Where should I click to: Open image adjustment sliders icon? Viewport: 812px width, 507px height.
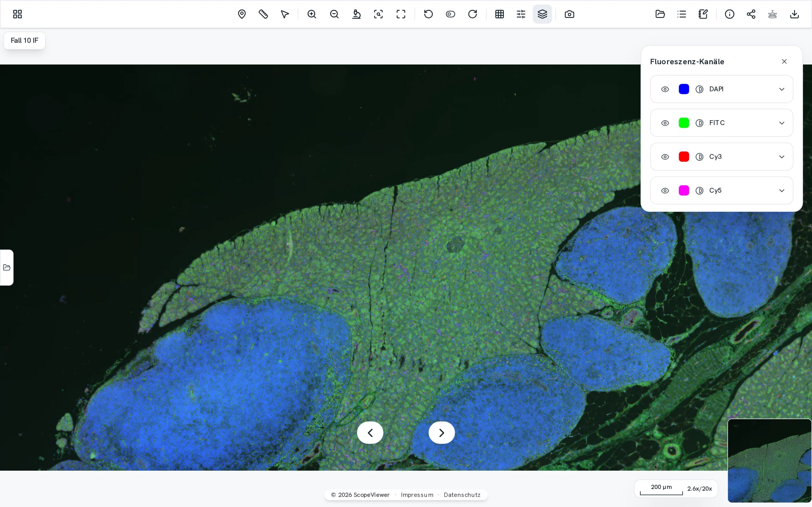point(521,14)
